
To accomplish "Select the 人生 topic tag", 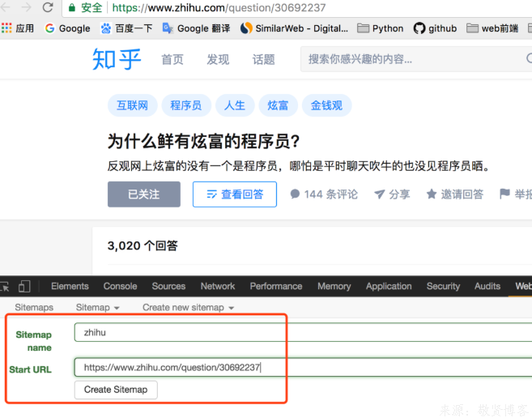I will (x=235, y=105).
